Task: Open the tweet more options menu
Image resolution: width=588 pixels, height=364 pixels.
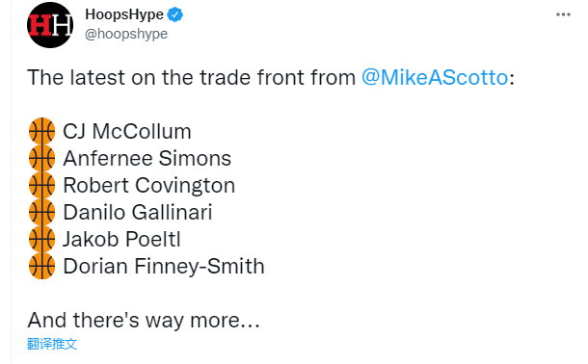Action: [563, 14]
